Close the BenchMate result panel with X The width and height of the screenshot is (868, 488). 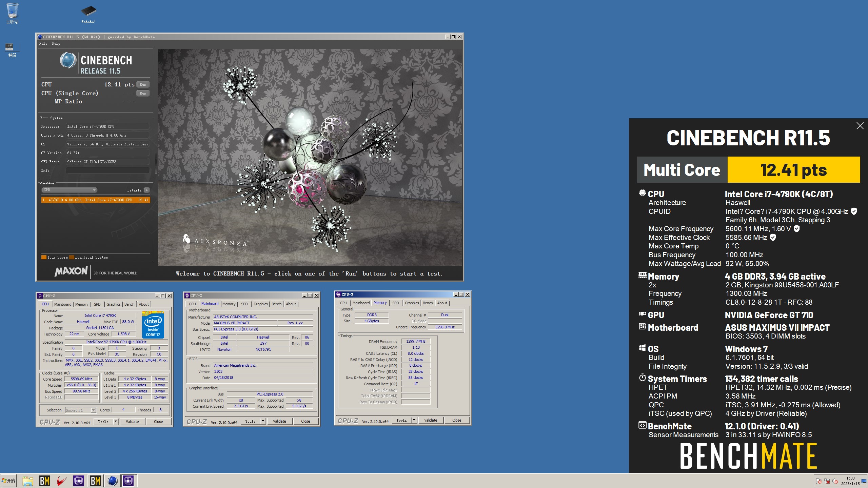tap(860, 126)
